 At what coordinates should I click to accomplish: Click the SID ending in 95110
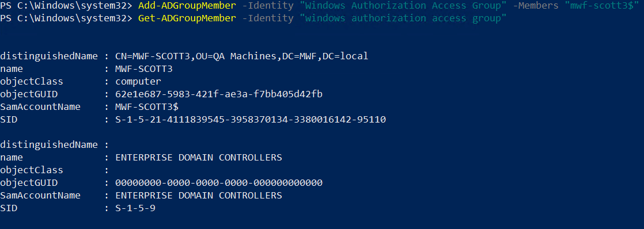[250, 120]
